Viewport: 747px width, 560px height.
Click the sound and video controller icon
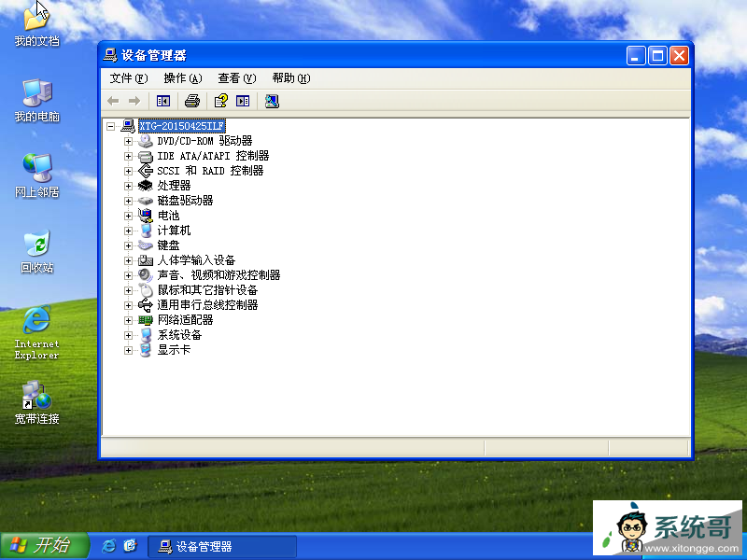146,275
